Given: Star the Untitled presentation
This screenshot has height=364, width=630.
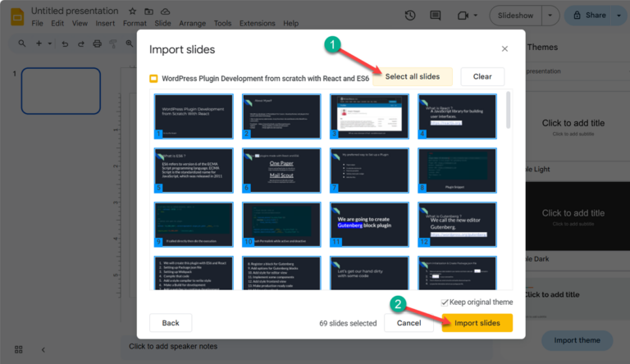Looking at the screenshot, I should click(132, 11).
